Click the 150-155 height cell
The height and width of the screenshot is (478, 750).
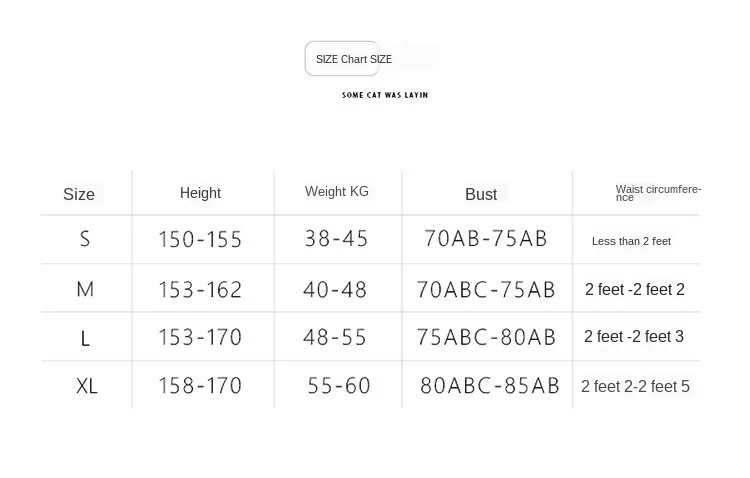point(200,239)
